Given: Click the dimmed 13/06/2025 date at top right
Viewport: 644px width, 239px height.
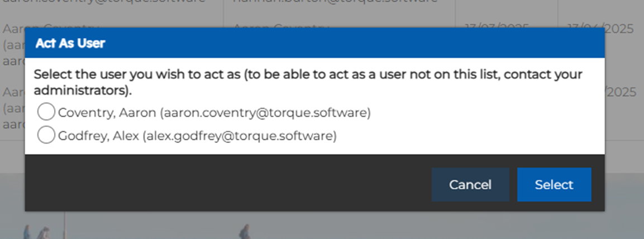Looking at the screenshot, I should click(x=601, y=28).
